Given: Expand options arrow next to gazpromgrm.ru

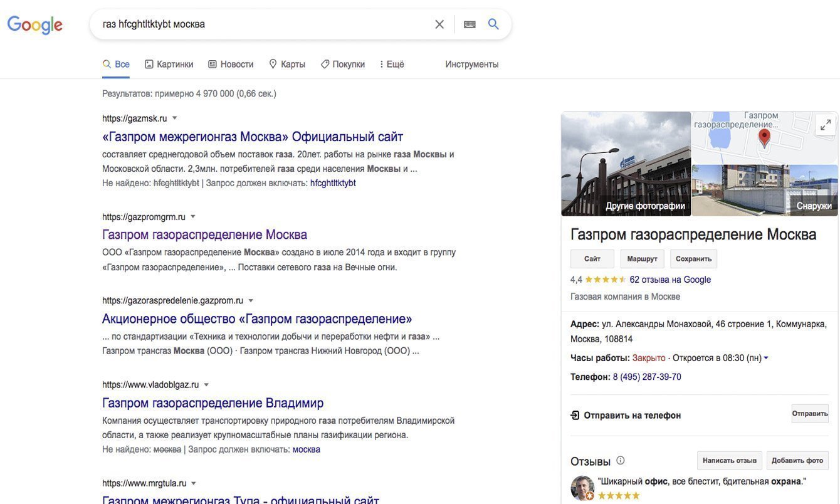Looking at the screenshot, I should (x=193, y=216).
